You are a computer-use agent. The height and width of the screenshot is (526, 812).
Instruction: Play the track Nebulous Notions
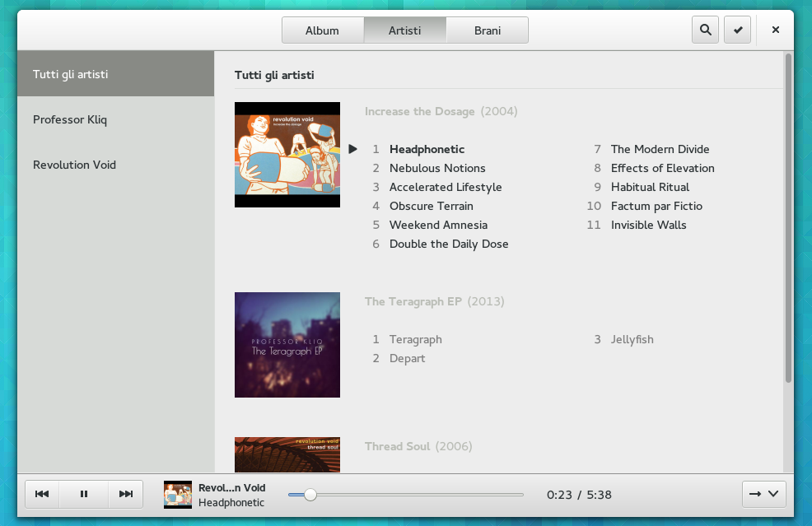(437, 168)
